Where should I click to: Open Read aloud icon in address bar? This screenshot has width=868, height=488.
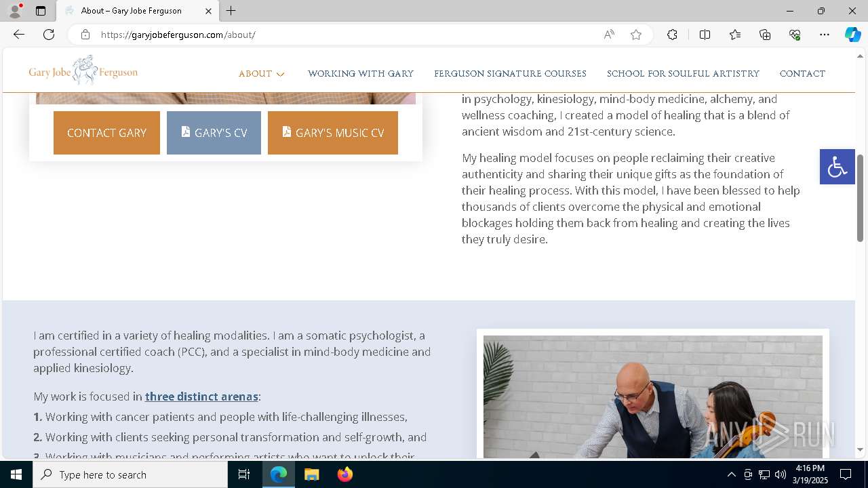click(609, 35)
